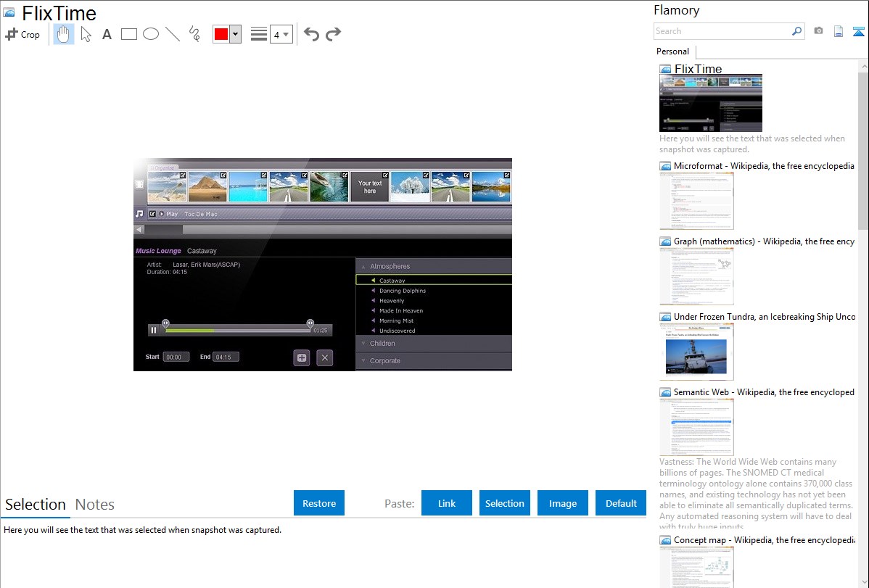Click the Paste Image button

tap(563, 503)
